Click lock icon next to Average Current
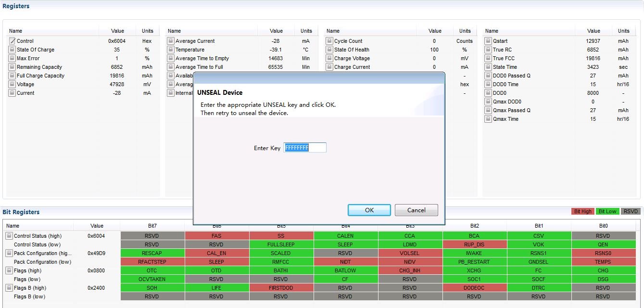The image size is (644, 308). point(171,41)
